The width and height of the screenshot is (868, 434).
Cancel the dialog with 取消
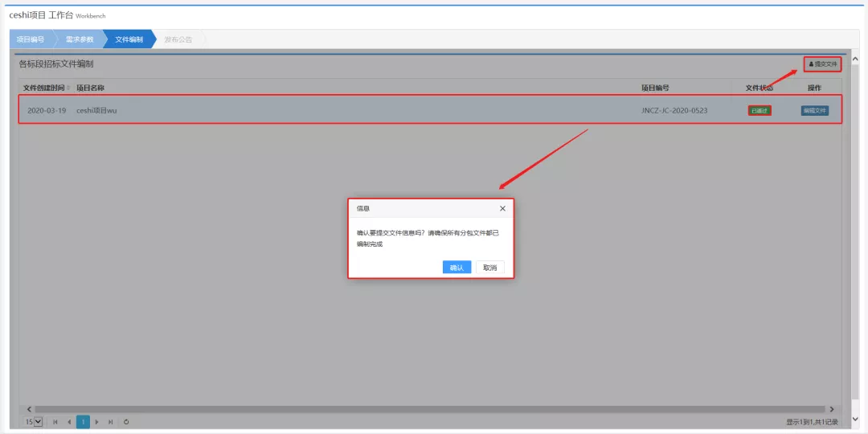point(489,268)
